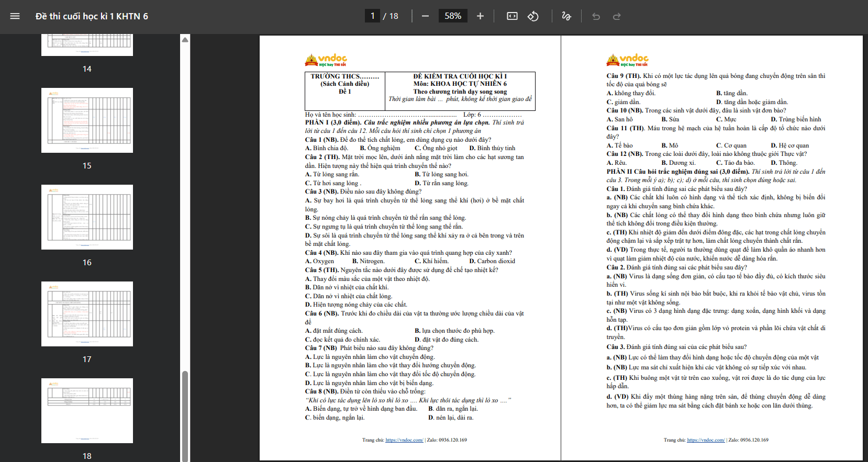
Task: Click the page number input field
Action: [372, 16]
